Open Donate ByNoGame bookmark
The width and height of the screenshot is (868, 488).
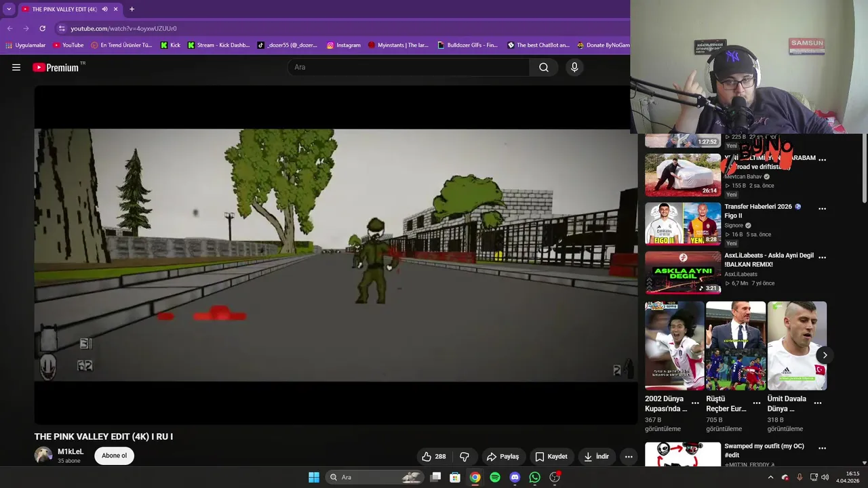[x=603, y=45]
